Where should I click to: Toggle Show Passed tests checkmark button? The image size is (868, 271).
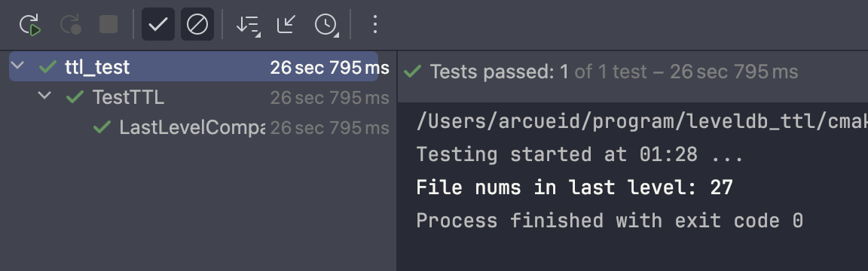click(158, 24)
